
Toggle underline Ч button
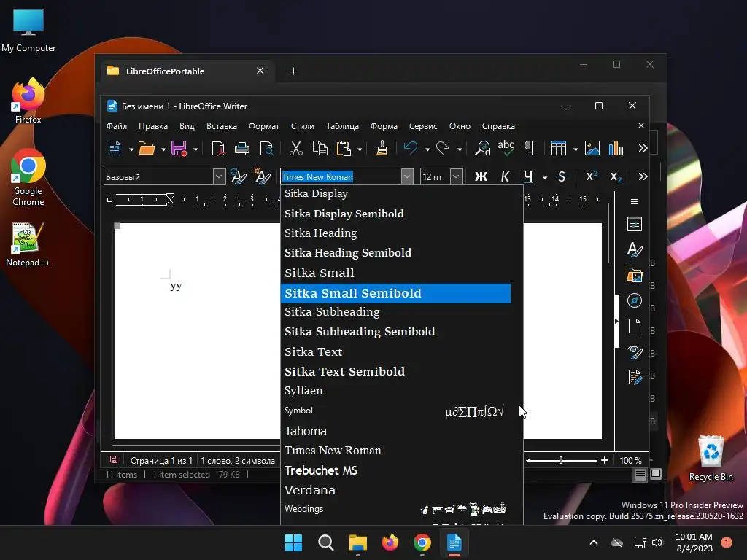(528, 176)
